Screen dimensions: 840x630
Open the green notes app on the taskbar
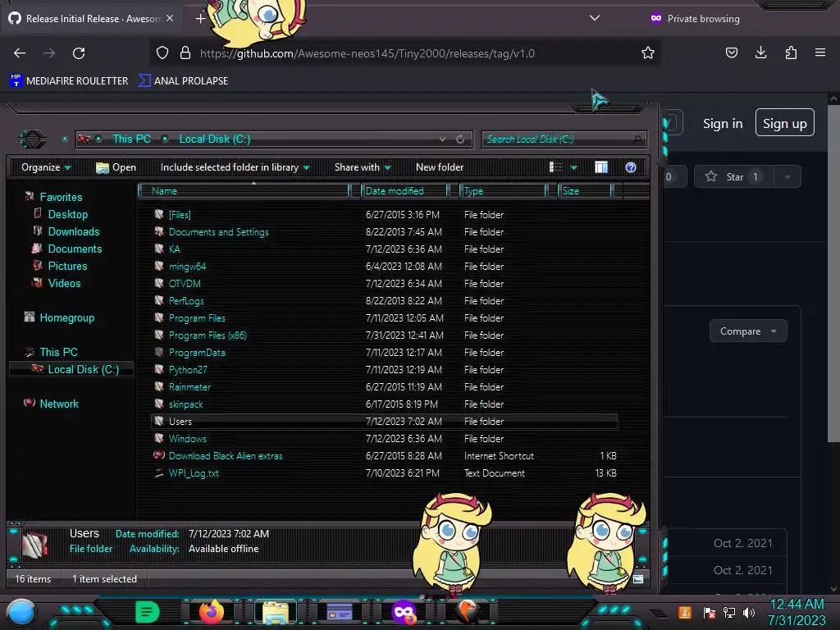click(x=147, y=612)
